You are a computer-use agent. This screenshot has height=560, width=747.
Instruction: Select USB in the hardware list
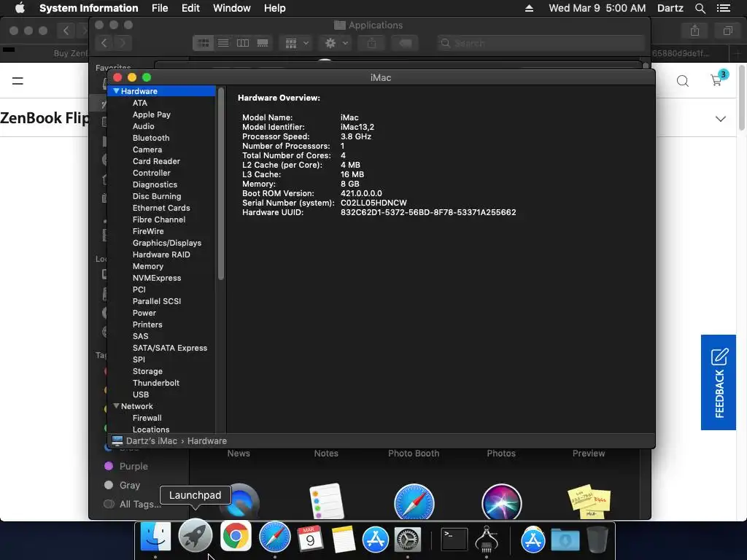click(x=141, y=394)
